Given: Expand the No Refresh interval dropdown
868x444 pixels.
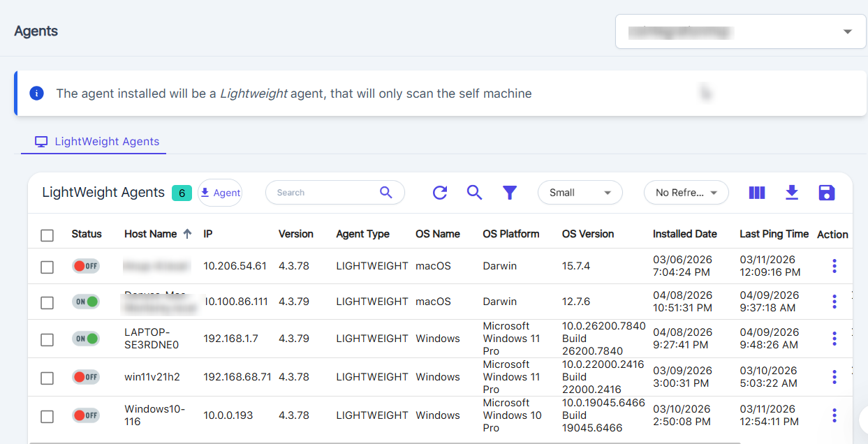Looking at the screenshot, I should (x=686, y=193).
